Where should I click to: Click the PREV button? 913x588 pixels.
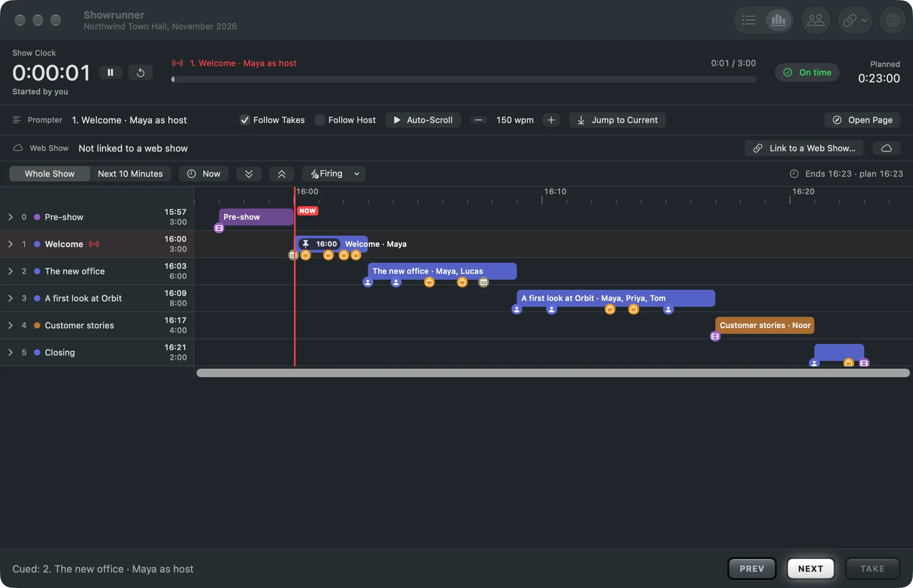(752, 568)
